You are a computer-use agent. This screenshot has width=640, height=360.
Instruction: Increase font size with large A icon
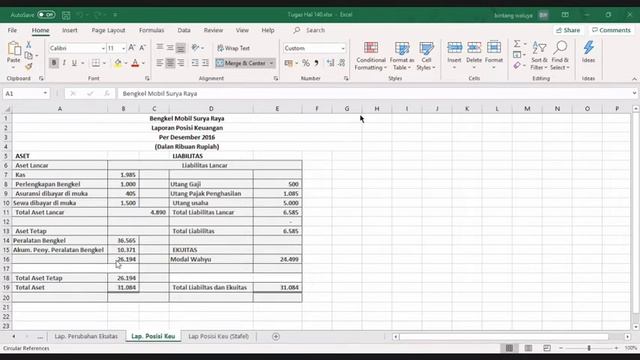[x=132, y=48]
